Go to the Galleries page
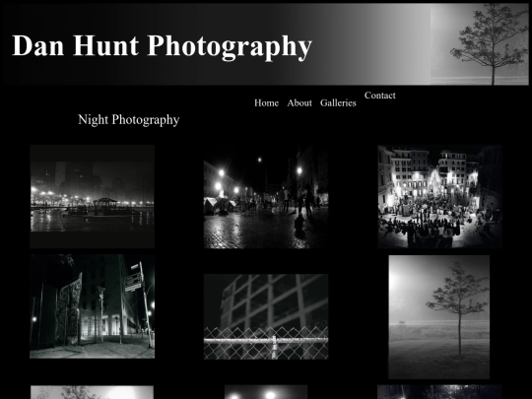The width and height of the screenshot is (532, 399). click(338, 102)
